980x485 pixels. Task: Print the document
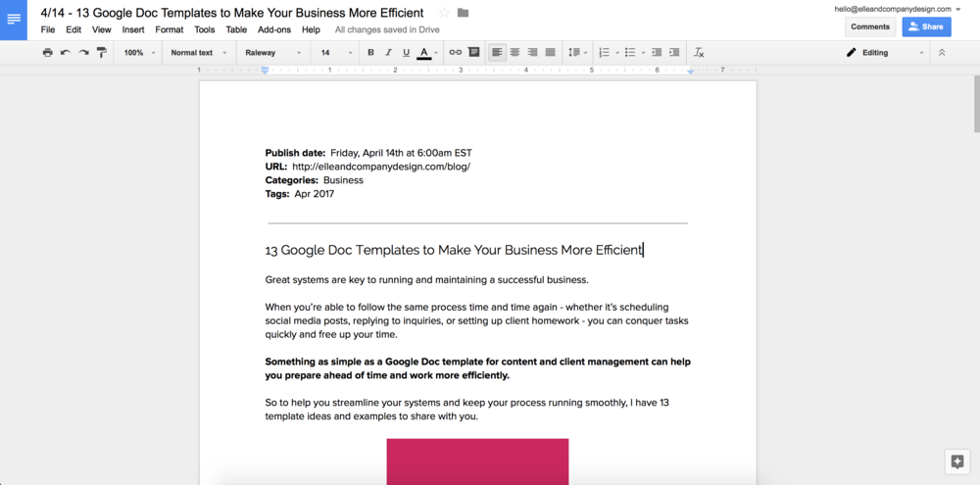coord(47,53)
